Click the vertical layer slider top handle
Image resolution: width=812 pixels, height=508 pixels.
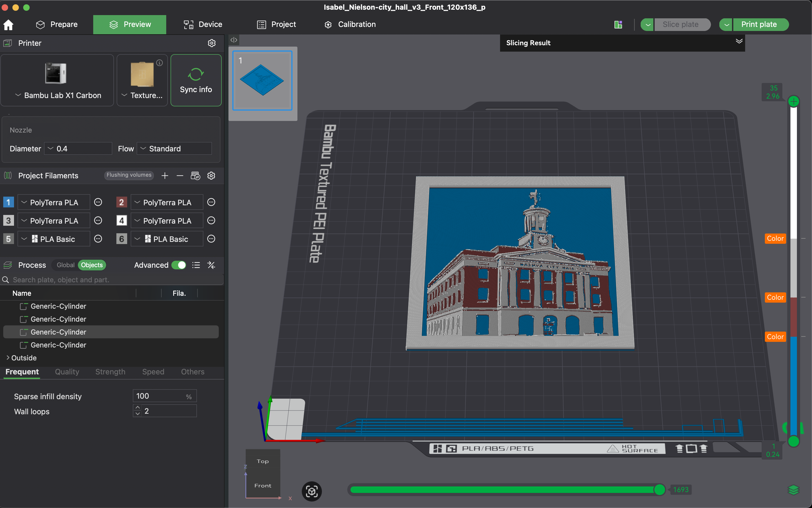(x=793, y=101)
